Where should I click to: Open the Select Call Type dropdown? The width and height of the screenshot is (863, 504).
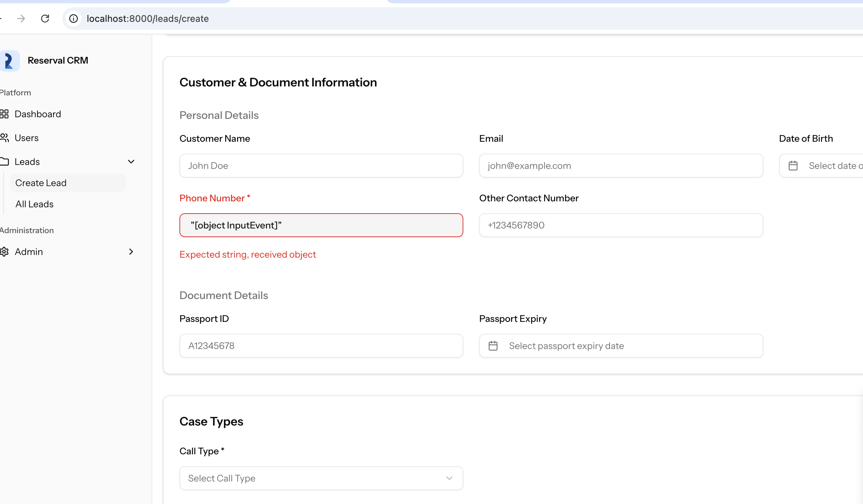pos(321,478)
